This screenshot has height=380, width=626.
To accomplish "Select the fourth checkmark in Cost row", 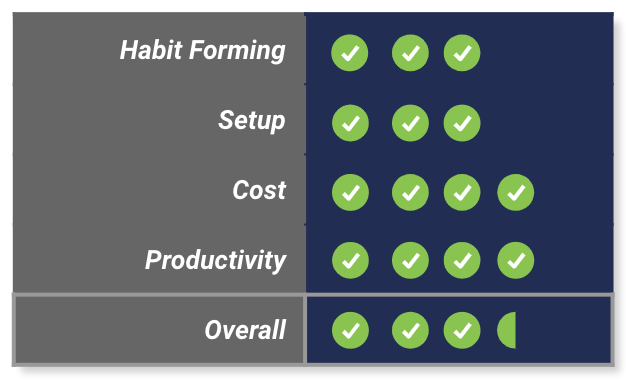I will (515, 192).
